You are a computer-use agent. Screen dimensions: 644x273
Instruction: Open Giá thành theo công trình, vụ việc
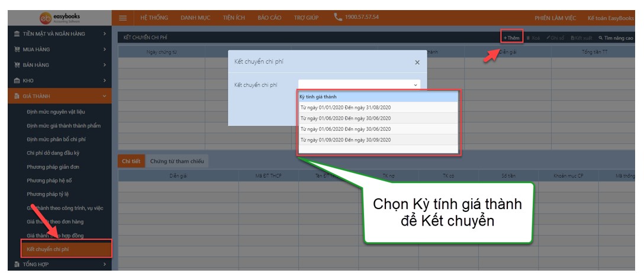[65, 208]
